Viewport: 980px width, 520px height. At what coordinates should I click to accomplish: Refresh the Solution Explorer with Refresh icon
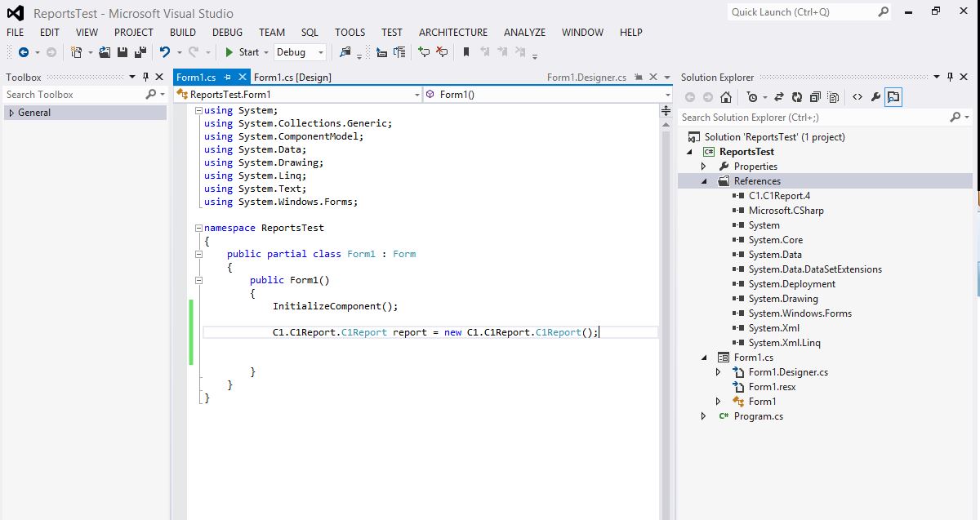(796, 97)
